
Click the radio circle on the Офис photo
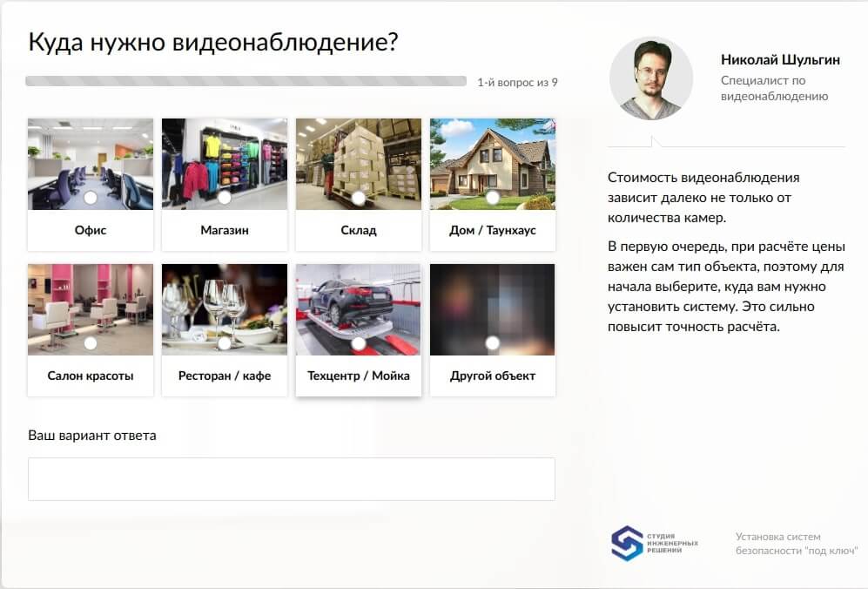click(90, 198)
